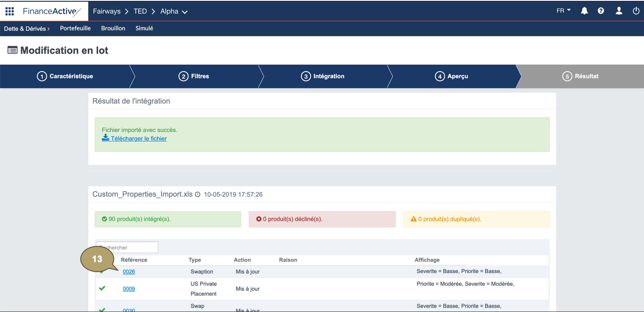Image resolution: width=644 pixels, height=312 pixels.
Task: Click the download icon beside Télécharger le fichier
Action: (106, 138)
